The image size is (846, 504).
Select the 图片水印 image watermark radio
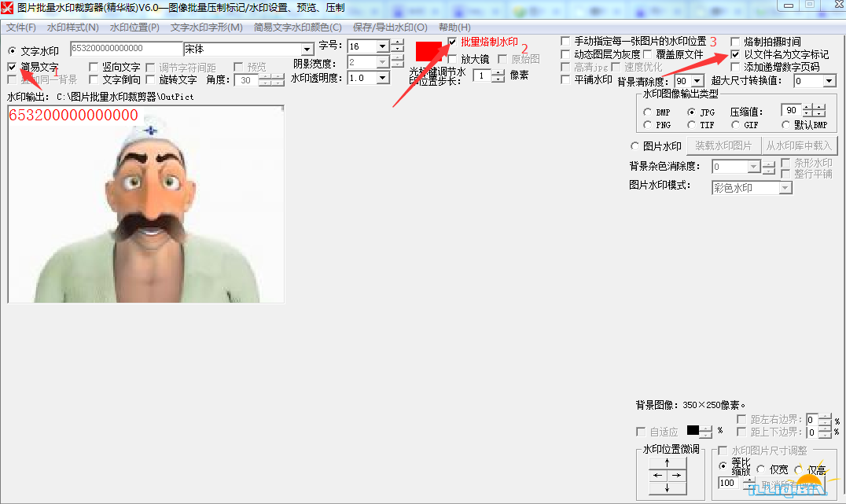(x=634, y=146)
